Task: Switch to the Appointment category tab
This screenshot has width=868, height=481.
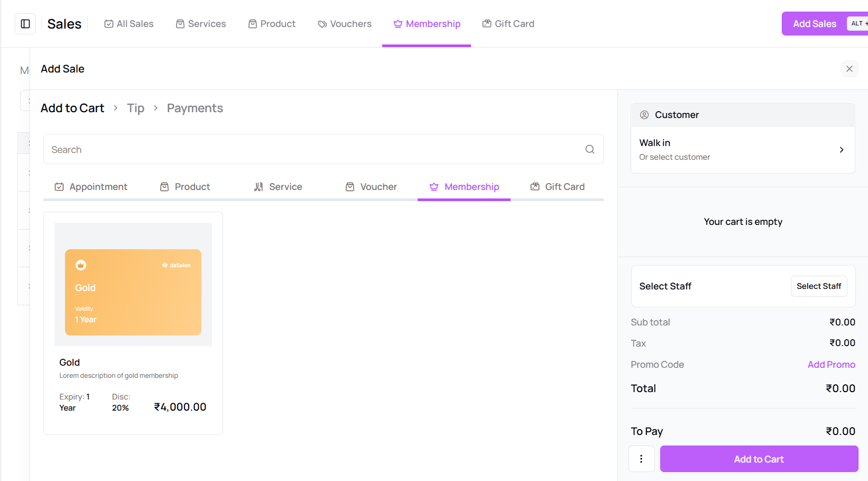Action: (x=91, y=187)
